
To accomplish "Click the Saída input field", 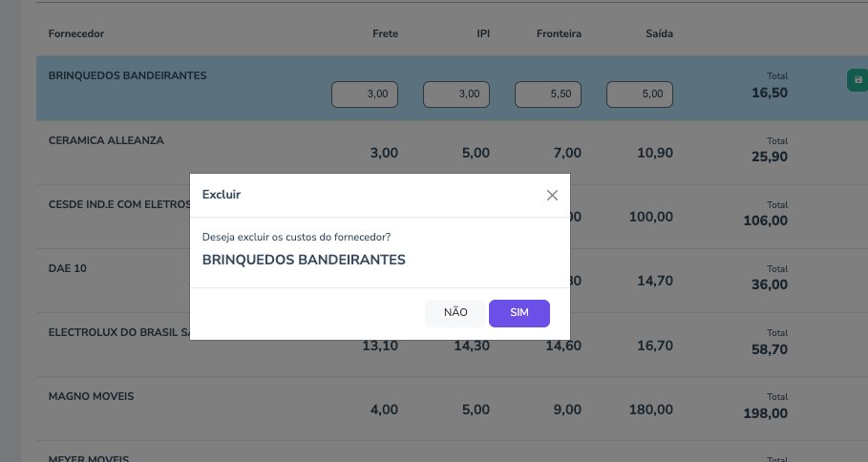I will coord(640,94).
